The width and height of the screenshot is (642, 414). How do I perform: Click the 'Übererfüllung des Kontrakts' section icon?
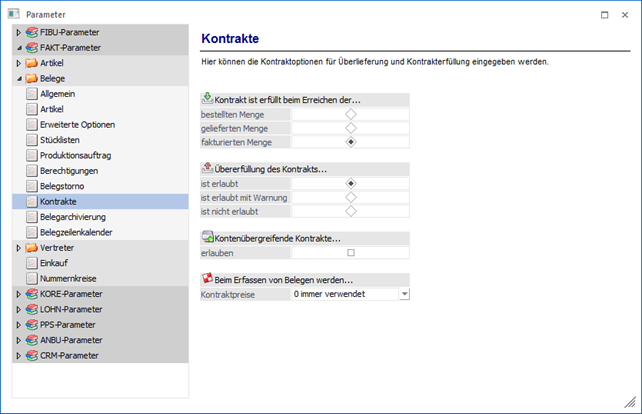point(207,168)
